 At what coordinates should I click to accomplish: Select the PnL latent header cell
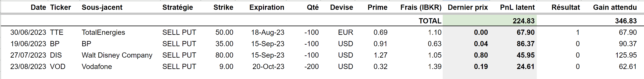tap(517, 7)
